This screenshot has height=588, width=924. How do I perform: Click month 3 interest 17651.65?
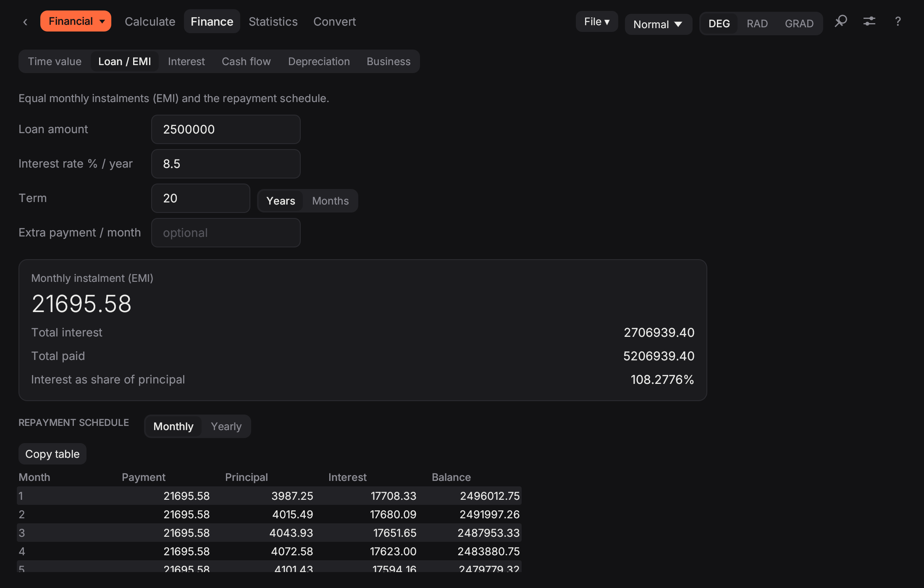pos(395,533)
